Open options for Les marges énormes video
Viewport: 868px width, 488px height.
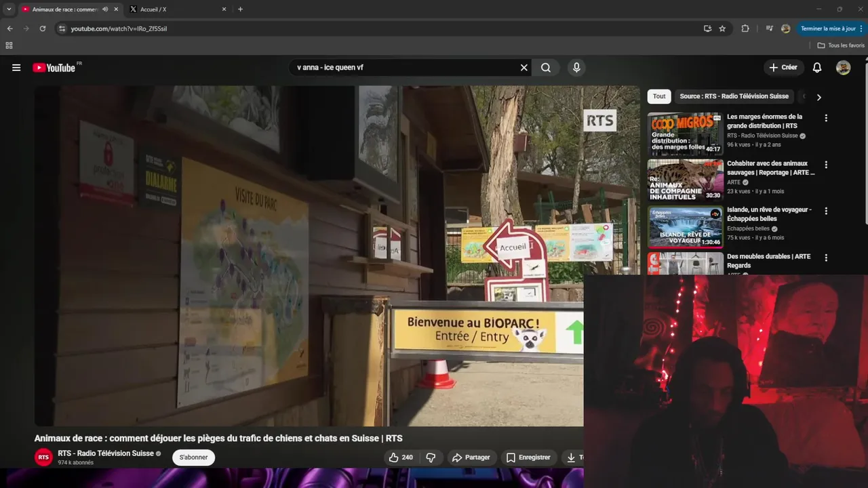(x=826, y=118)
